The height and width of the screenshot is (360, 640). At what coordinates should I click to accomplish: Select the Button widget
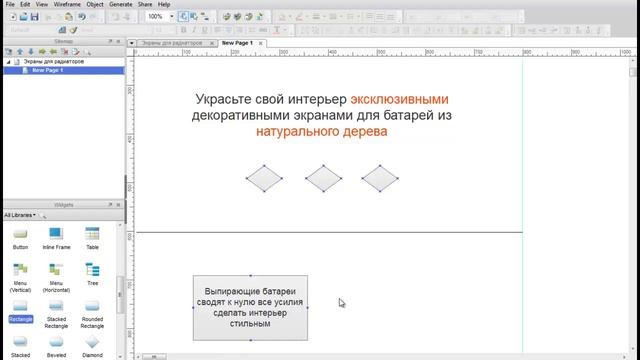[20, 238]
